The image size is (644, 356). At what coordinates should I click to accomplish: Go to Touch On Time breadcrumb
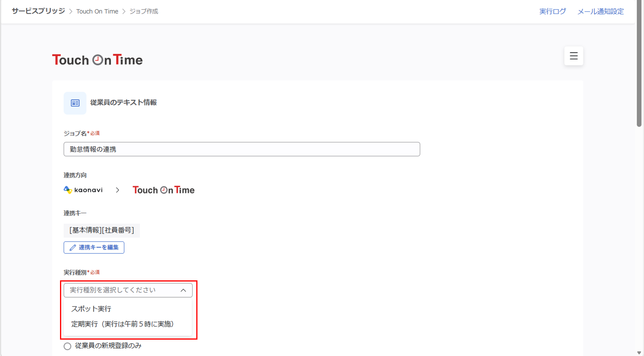click(97, 11)
